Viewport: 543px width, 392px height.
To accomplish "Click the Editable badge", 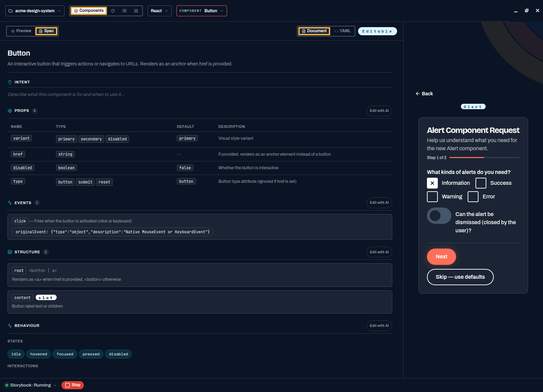I will coord(377,31).
